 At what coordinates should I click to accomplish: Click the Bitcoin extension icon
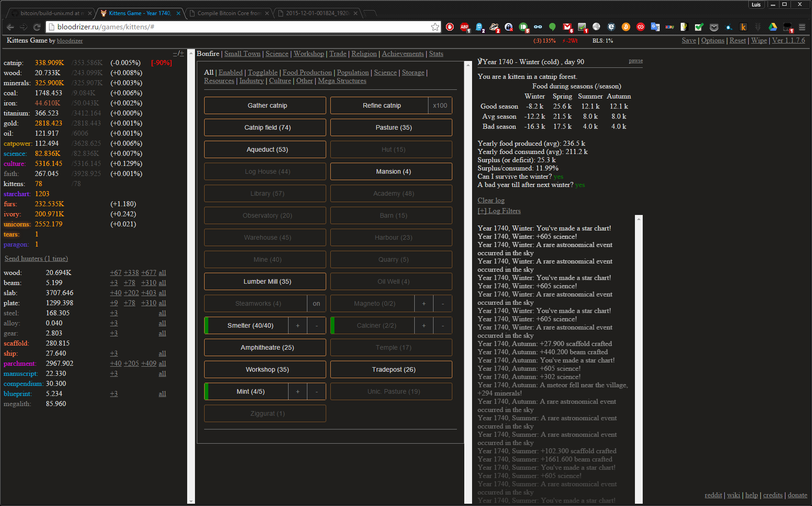coord(626,27)
